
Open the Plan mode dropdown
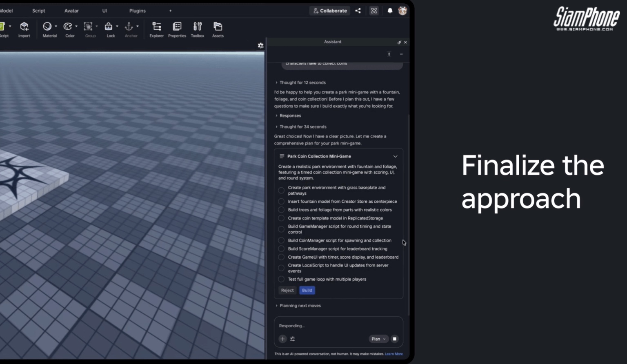(378, 339)
